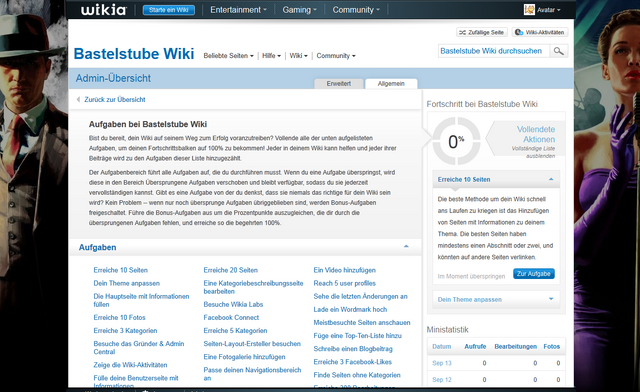Open Beliebte Seiten dropdown
The height and width of the screenshot is (392, 640).
[228, 56]
